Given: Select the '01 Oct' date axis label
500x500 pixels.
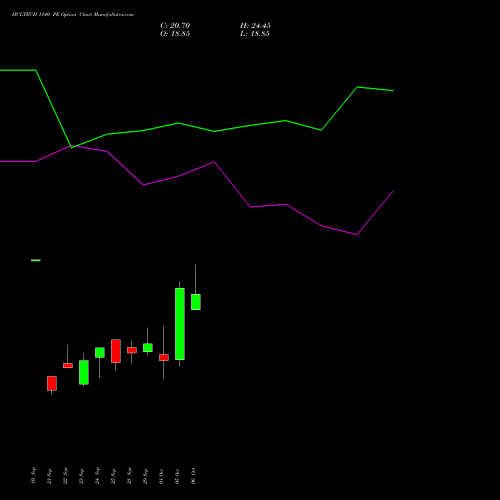Looking at the screenshot, I should pos(161,476).
